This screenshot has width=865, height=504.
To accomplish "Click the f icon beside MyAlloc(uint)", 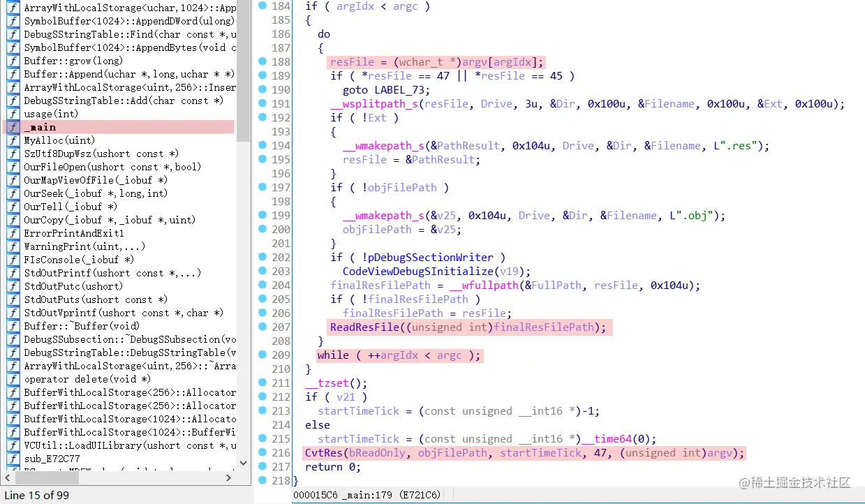I will pos(13,140).
